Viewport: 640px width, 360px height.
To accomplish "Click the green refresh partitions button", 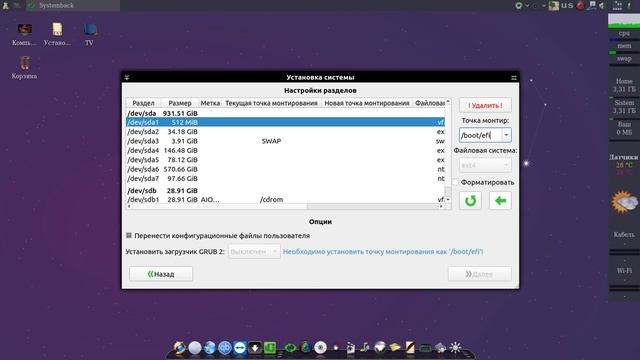I will click(470, 200).
